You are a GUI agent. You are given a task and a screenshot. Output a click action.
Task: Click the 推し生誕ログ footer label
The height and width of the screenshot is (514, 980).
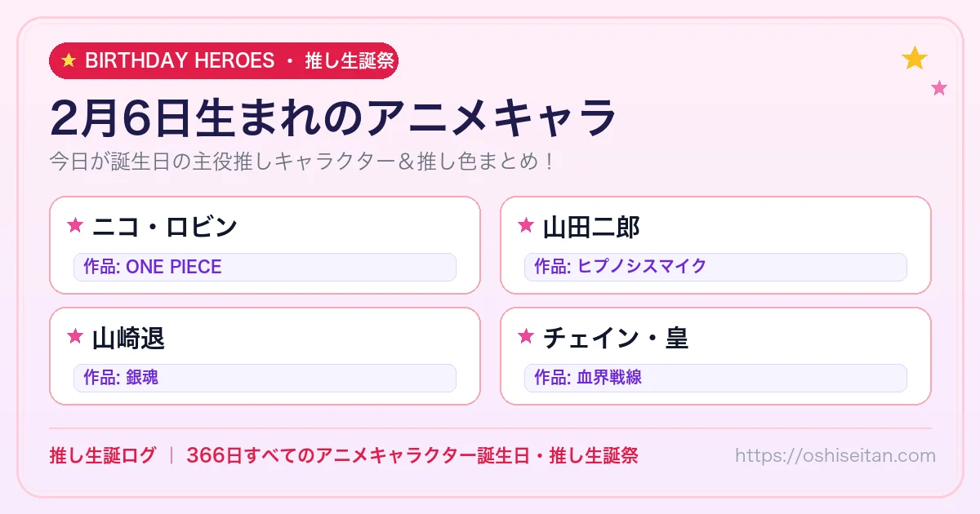[x=102, y=455]
